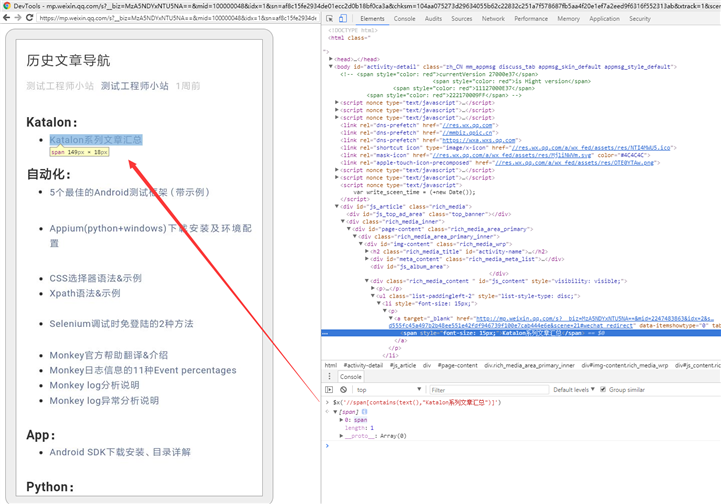Click the console prompt input line
The width and height of the screenshot is (721, 504).
523,446
